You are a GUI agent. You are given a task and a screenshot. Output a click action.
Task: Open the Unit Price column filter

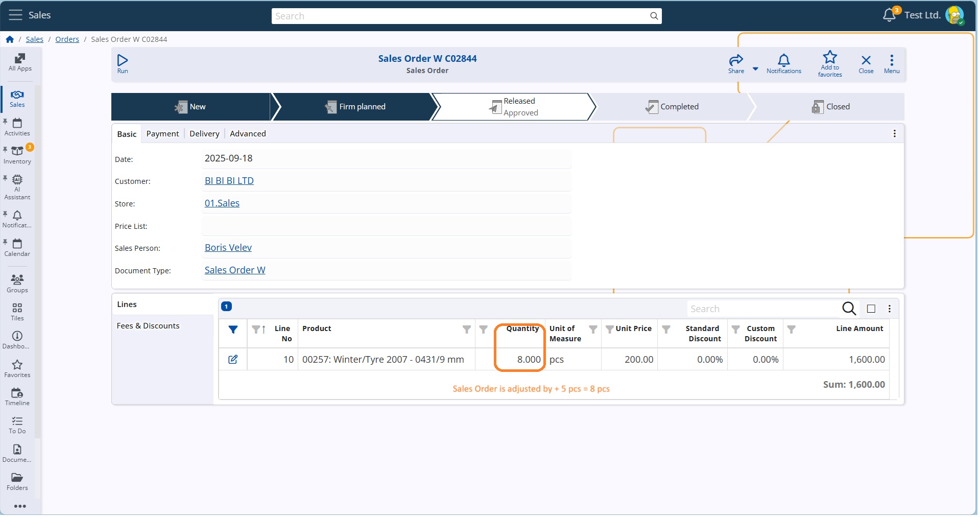(610, 330)
